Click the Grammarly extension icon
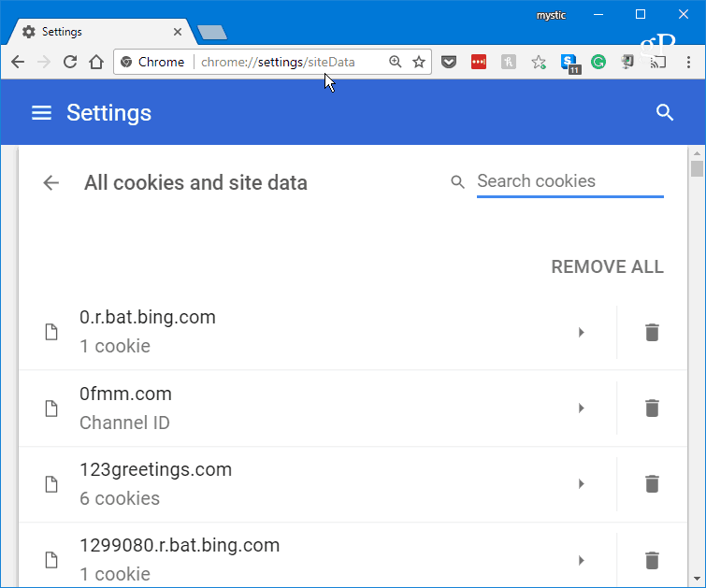This screenshot has width=706, height=588. (598, 63)
